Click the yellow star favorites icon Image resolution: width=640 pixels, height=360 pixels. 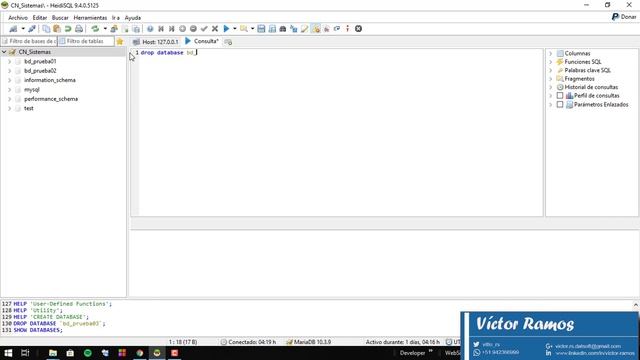click(x=120, y=41)
